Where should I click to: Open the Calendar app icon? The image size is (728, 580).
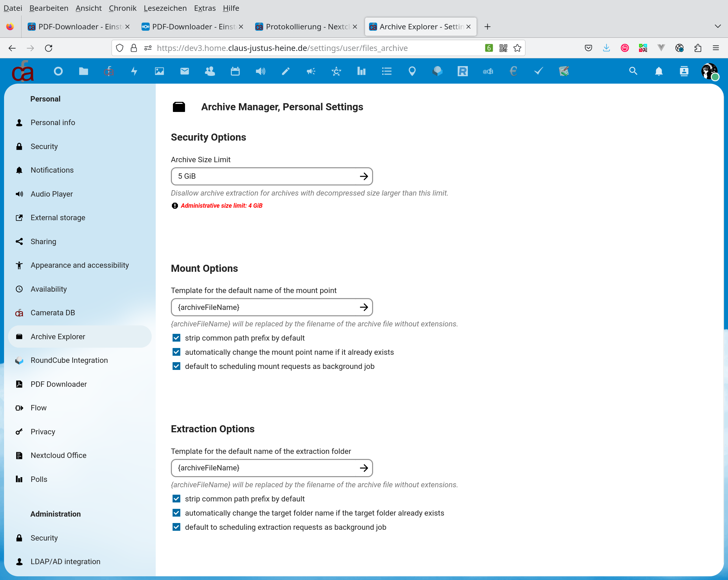pyautogui.click(x=235, y=71)
